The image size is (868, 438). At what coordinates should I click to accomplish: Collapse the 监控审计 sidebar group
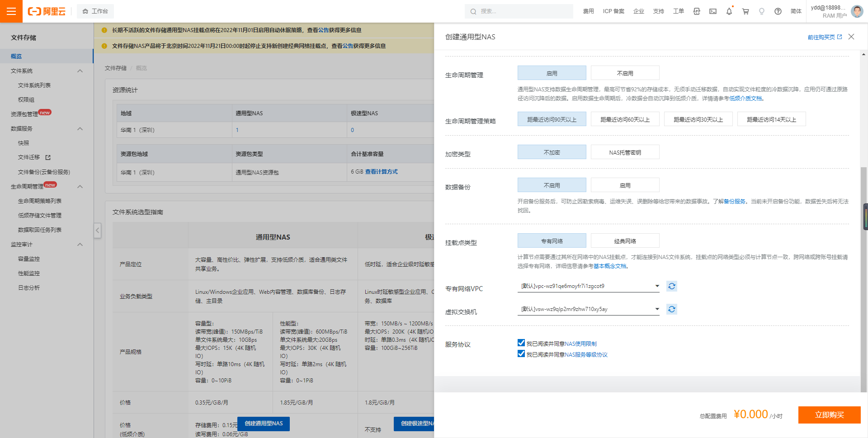click(80, 245)
